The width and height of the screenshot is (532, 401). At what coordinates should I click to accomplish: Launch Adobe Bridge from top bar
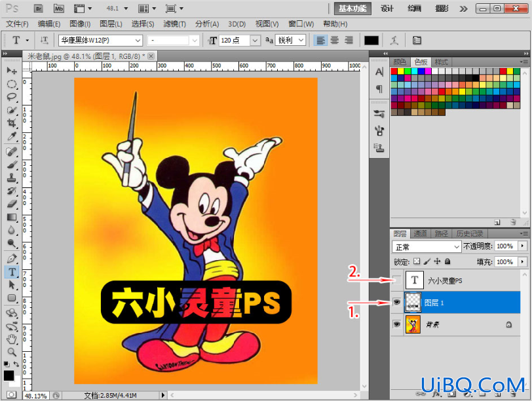coord(39,9)
